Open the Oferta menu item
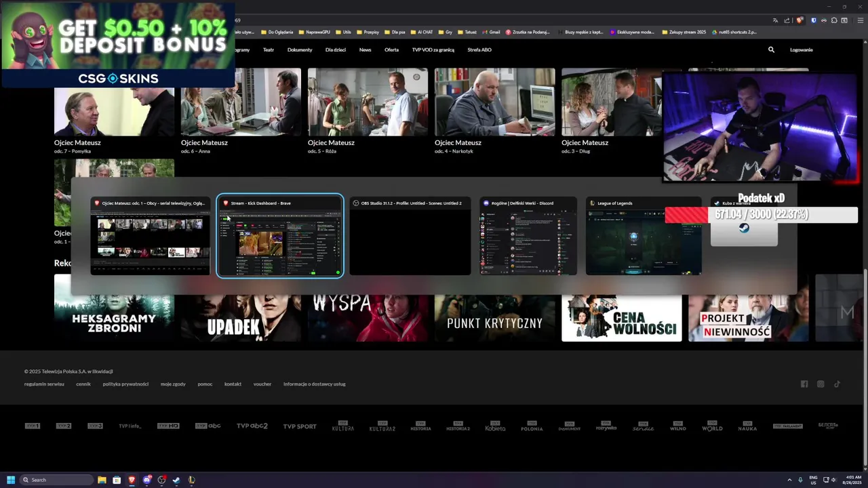Viewport: 868px width, 488px height. pos(391,49)
